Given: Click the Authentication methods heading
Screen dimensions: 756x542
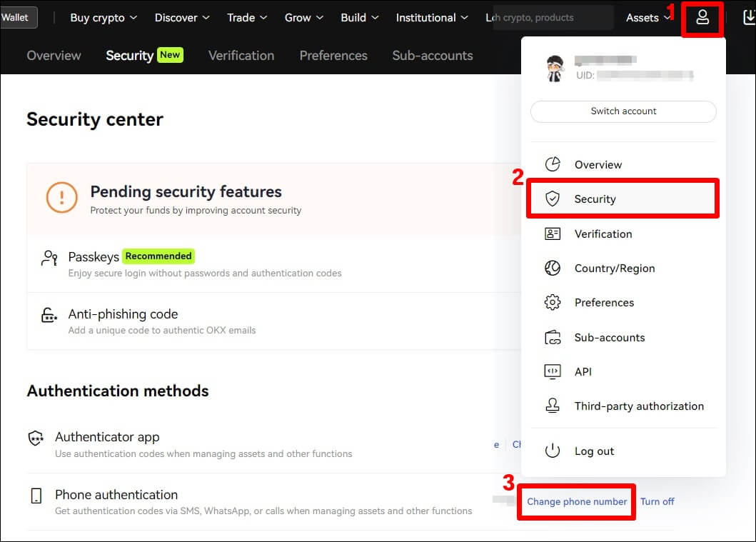Looking at the screenshot, I should coord(118,391).
